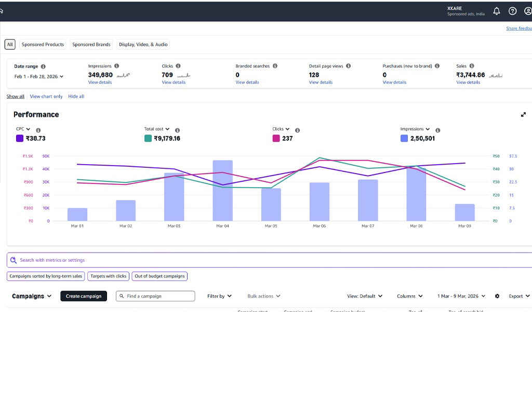Open the notifications bell icon
The width and height of the screenshot is (532, 399).
(496, 11)
